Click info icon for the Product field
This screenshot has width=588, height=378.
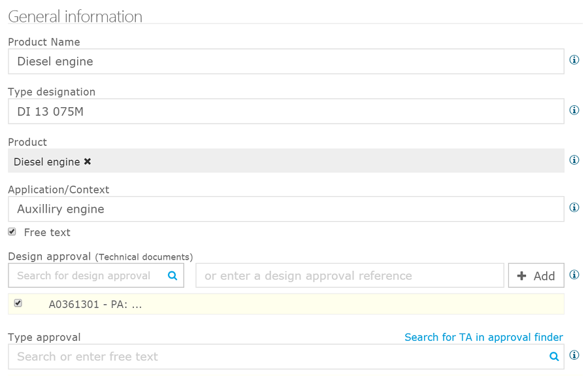pos(574,160)
